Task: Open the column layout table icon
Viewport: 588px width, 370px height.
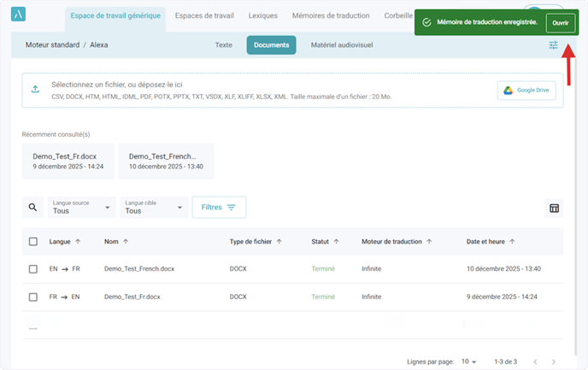Action: [x=554, y=208]
